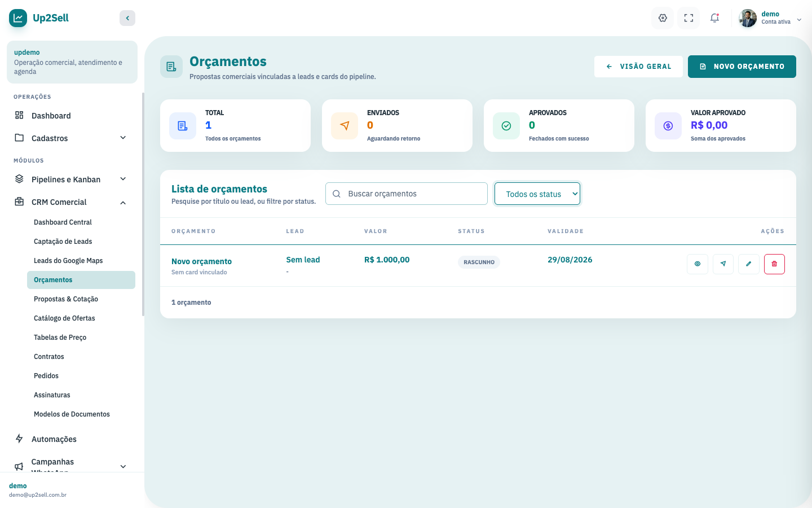This screenshot has height=508, width=812.
Task: Open Captação de Leads
Action: pyautogui.click(x=81, y=242)
